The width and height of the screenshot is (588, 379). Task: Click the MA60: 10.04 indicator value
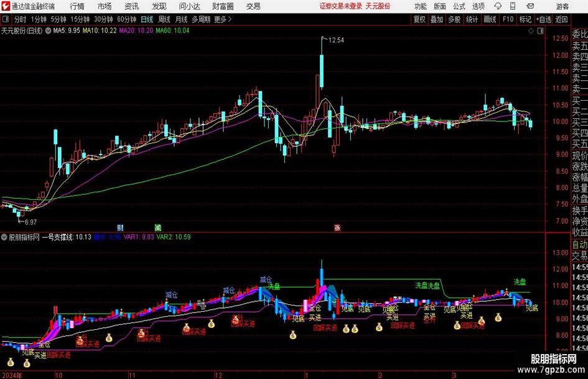pos(172,30)
